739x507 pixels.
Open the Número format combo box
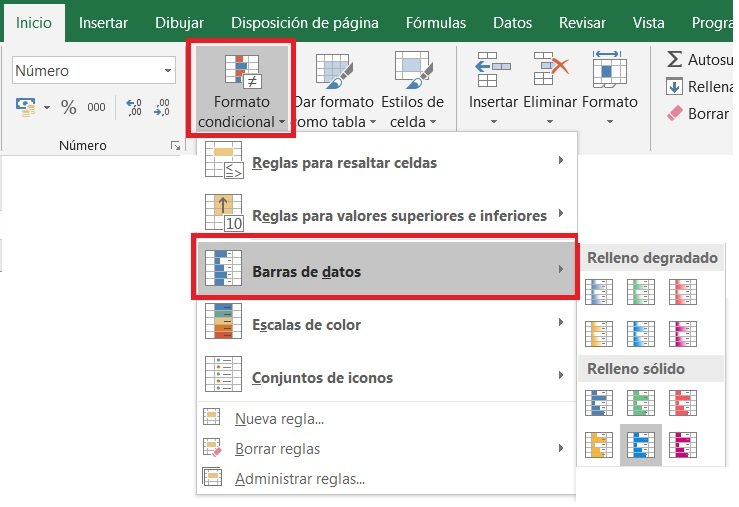94,71
